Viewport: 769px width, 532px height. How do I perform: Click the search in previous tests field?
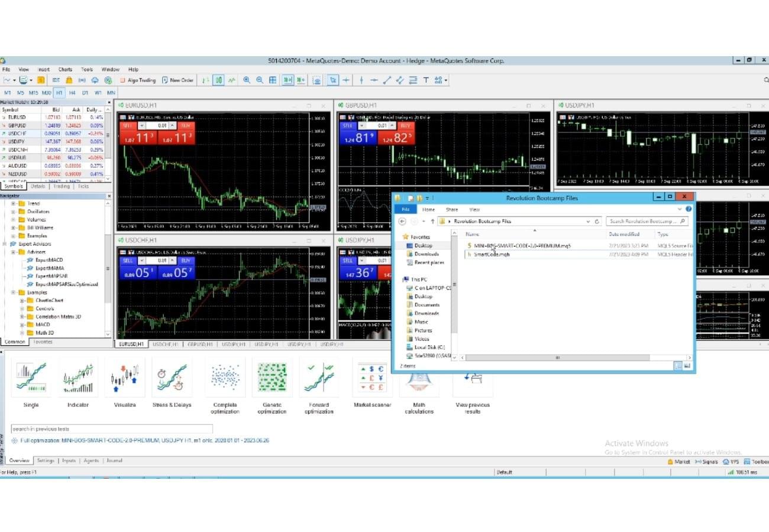coord(112,429)
